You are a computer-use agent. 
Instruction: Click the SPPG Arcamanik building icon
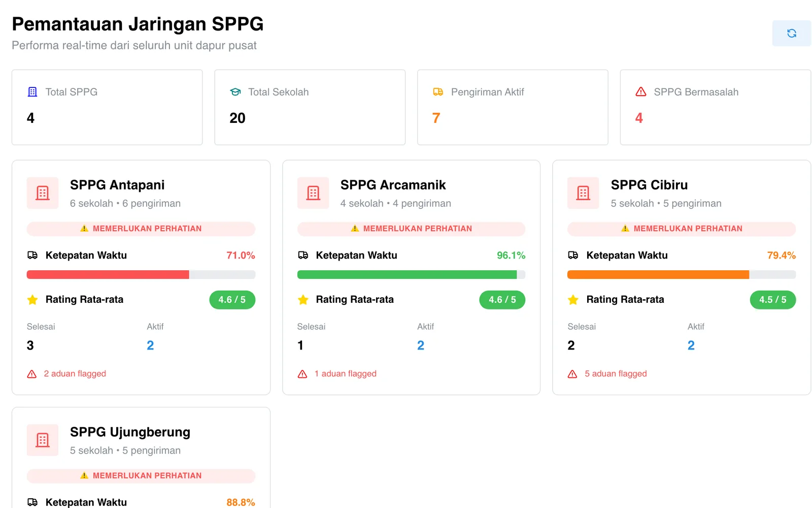[313, 193]
